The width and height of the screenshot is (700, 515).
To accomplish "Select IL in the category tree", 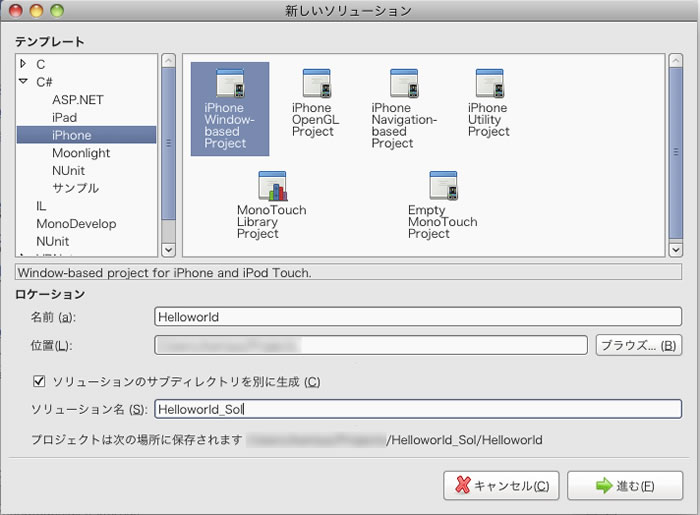I will (41, 206).
